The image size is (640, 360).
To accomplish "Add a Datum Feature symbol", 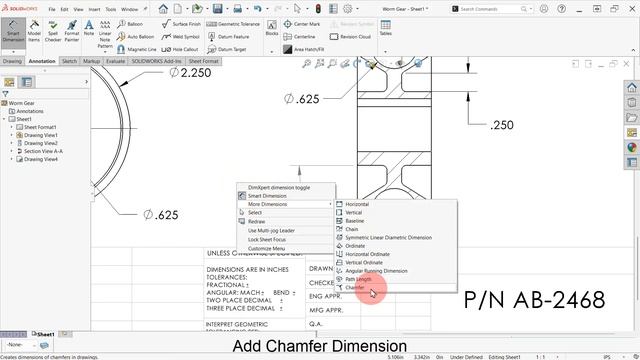I will point(228,37).
